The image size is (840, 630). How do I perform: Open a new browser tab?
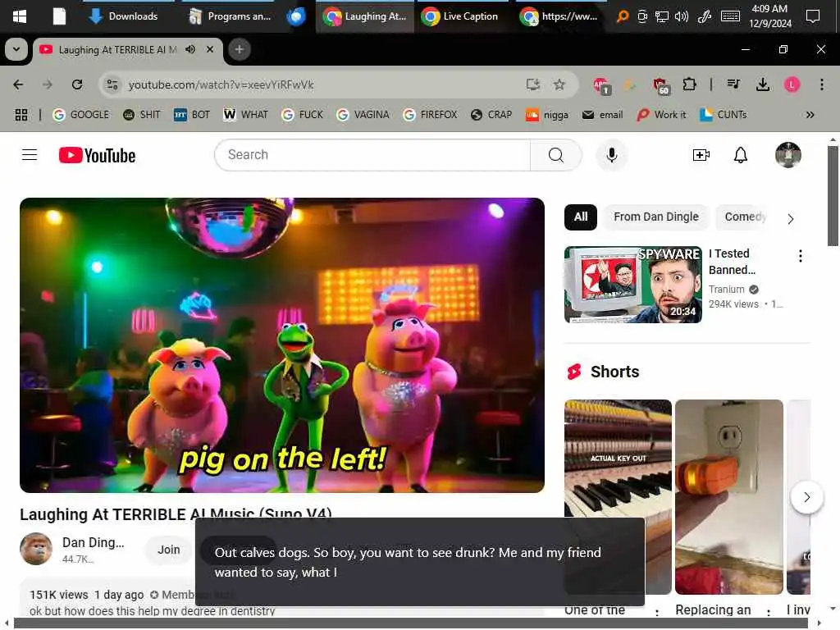[x=240, y=49]
